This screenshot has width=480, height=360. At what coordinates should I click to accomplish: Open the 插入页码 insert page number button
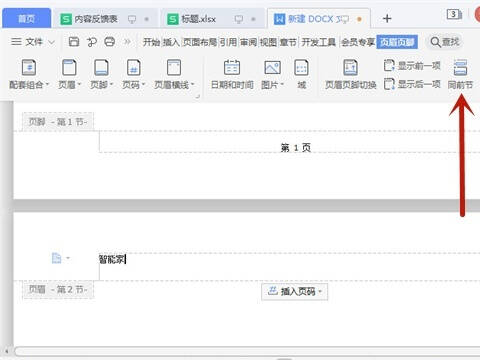click(295, 292)
